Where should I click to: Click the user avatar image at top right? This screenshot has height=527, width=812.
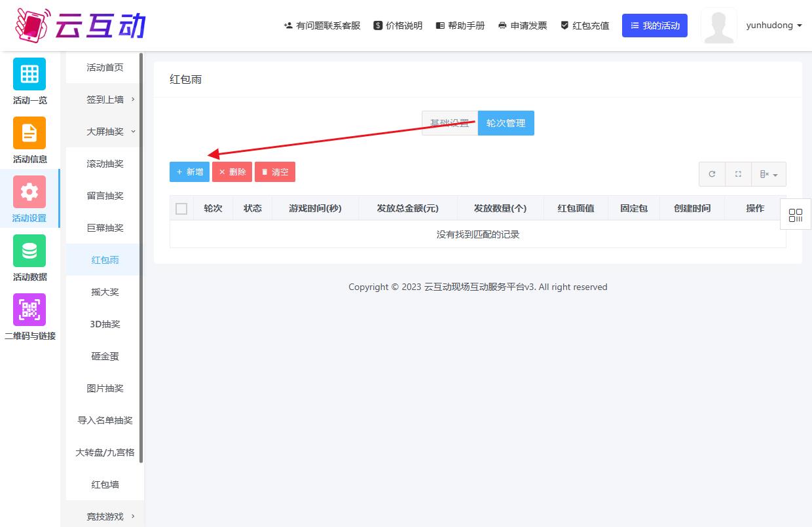click(718, 25)
